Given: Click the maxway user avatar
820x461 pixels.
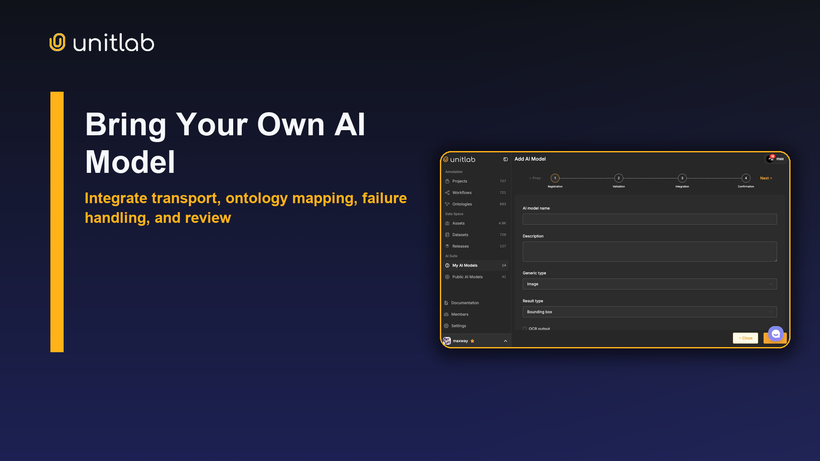Looking at the screenshot, I should [x=447, y=341].
